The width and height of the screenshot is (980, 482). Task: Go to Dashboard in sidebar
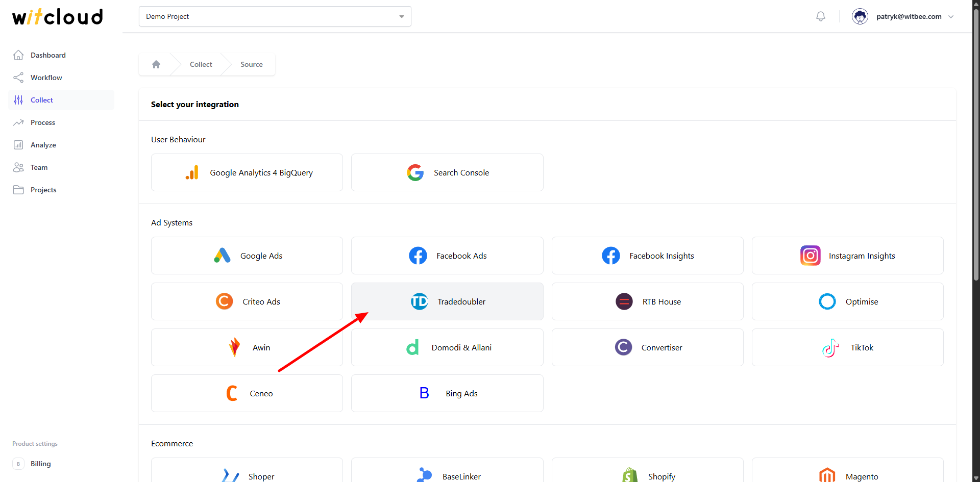pyautogui.click(x=61, y=55)
